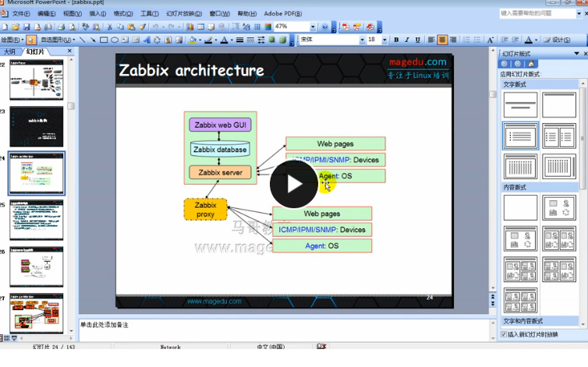Toggle bulleted list formatting

(x=477, y=40)
